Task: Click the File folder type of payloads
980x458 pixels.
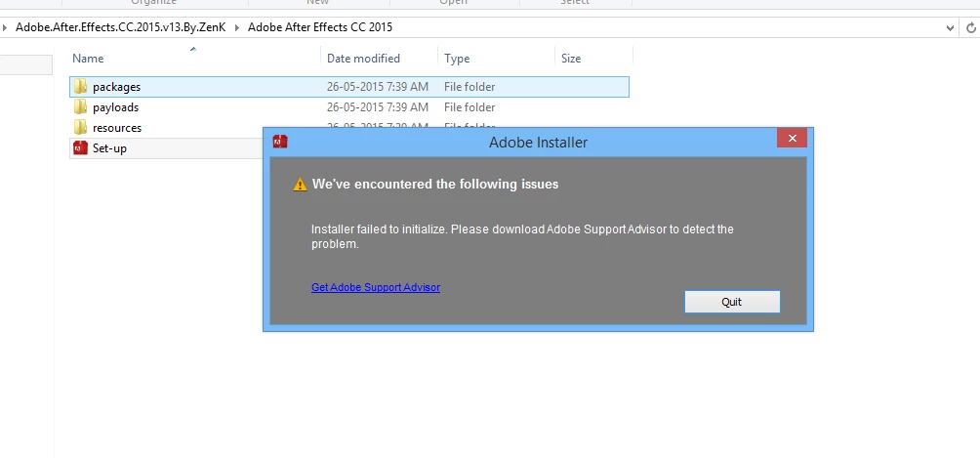Action: [x=470, y=107]
